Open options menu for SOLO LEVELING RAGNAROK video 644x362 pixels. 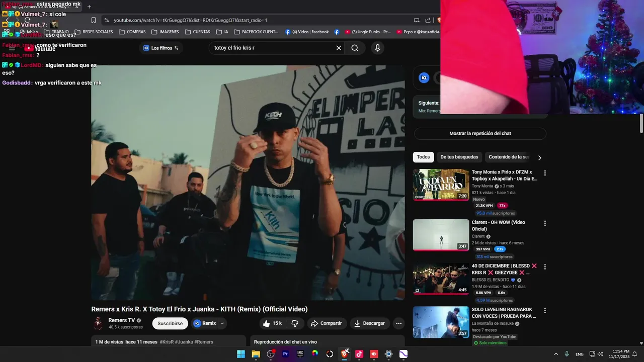tap(544, 311)
